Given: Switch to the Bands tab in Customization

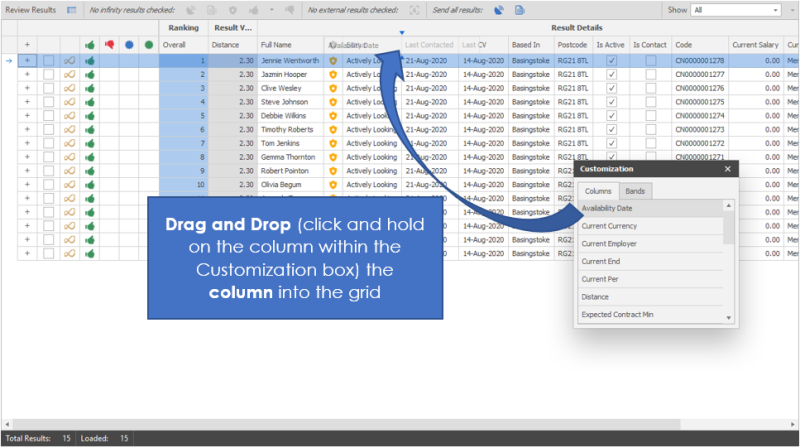Looking at the screenshot, I should (x=635, y=190).
